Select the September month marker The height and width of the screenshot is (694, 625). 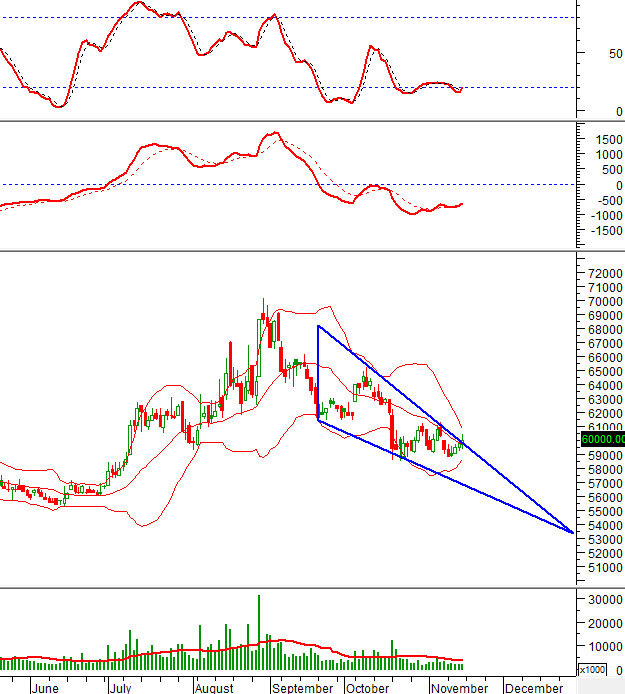click(301, 688)
